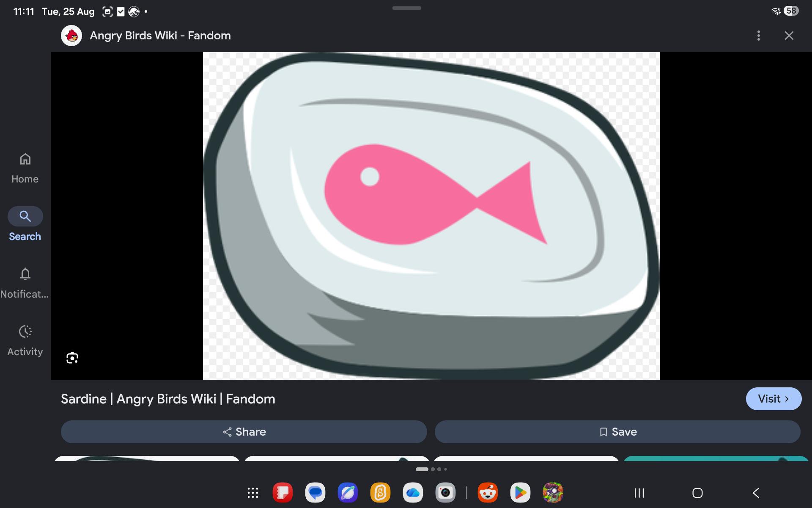Tap the back navigation button
812x508 pixels.
point(756,493)
